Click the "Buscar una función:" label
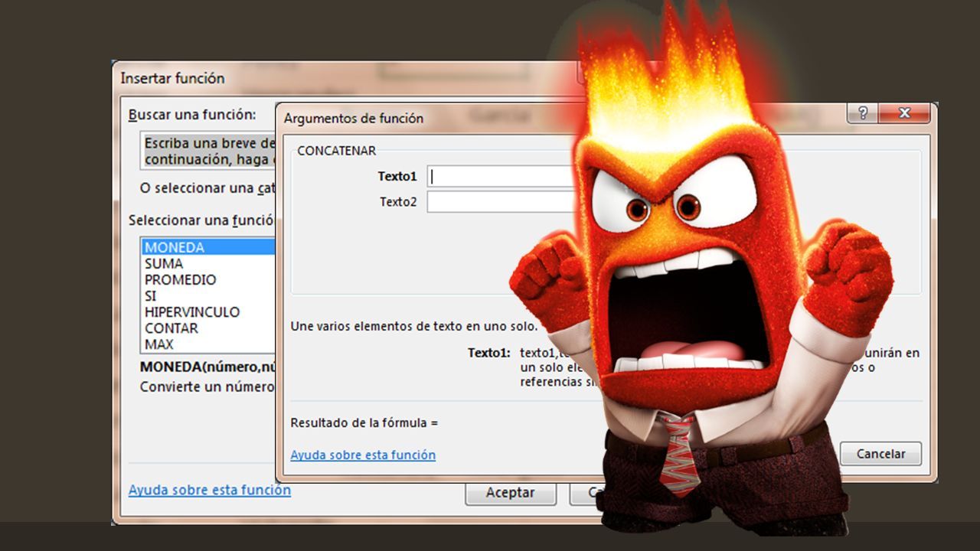Viewport: 980px width, 551px height. [x=192, y=115]
